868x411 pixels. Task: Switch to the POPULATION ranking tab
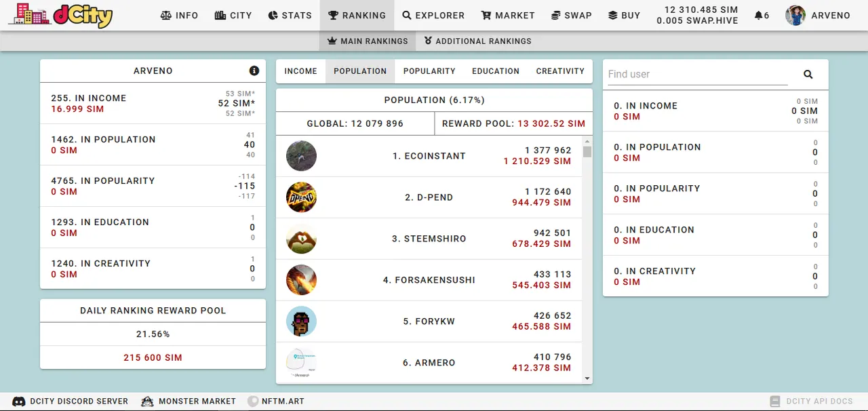coord(360,71)
